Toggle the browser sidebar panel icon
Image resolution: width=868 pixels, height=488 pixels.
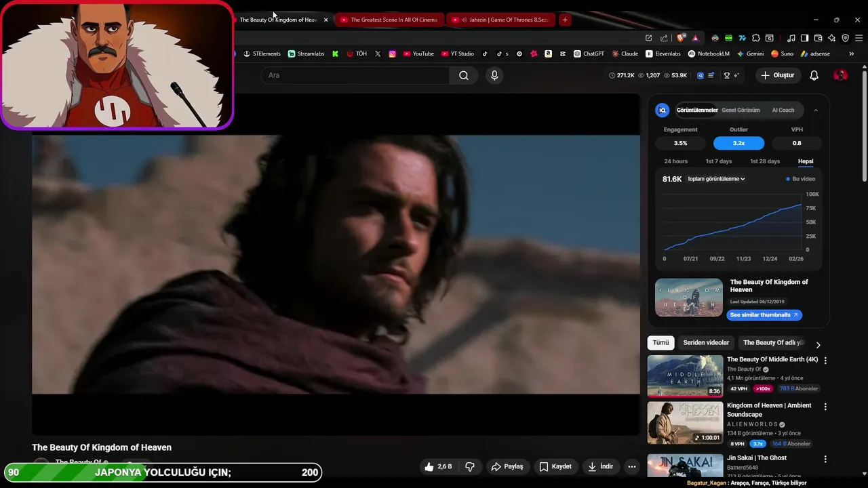pyautogui.click(x=804, y=38)
